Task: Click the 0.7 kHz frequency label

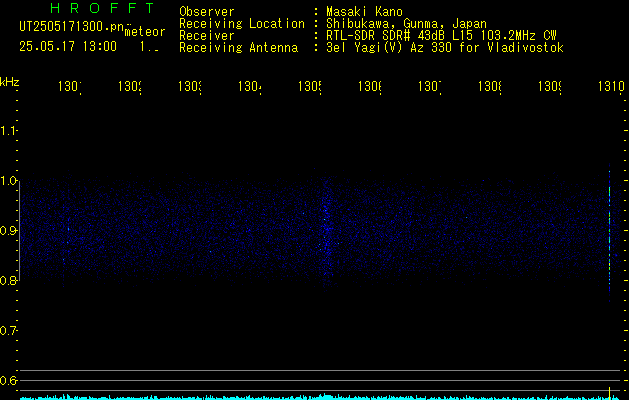Action: pyautogui.click(x=8, y=331)
